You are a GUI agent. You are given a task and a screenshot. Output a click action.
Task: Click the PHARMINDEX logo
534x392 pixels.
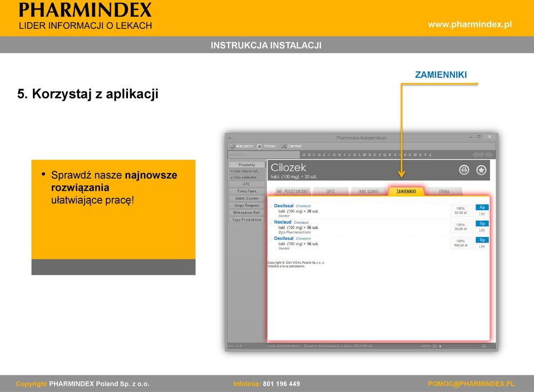pos(85,16)
